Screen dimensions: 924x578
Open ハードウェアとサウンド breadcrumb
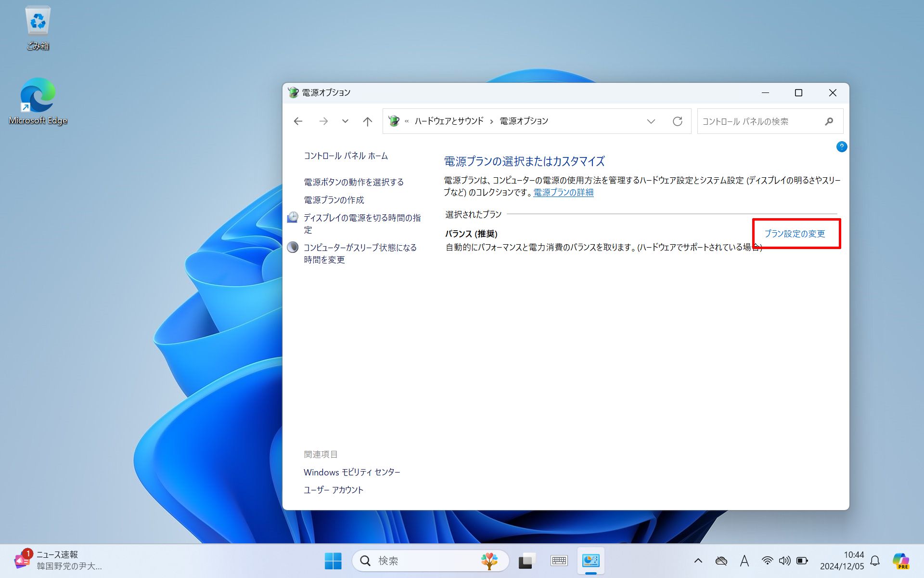tap(449, 121)
